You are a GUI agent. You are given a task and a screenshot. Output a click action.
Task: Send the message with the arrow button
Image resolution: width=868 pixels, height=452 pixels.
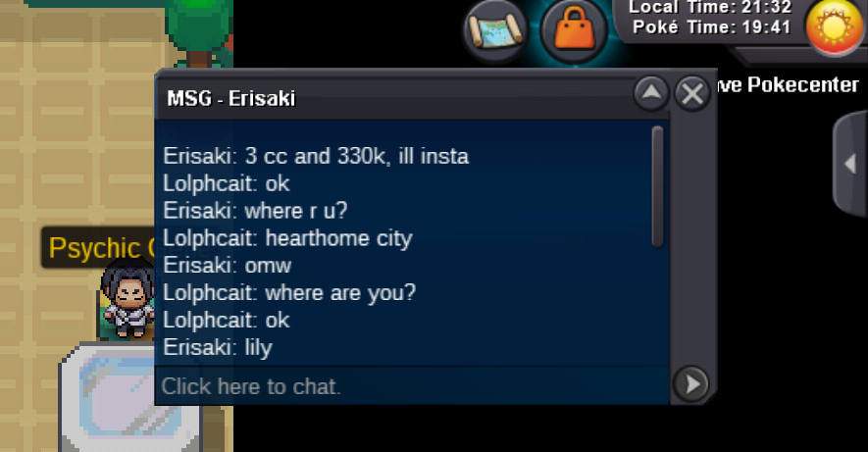pyautogui.click(x=691, y=383)
